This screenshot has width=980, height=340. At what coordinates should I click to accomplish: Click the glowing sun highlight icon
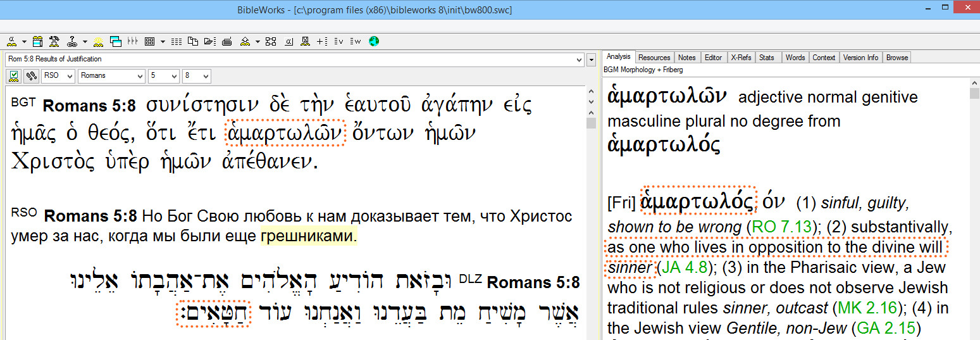[x=98, y=42]
